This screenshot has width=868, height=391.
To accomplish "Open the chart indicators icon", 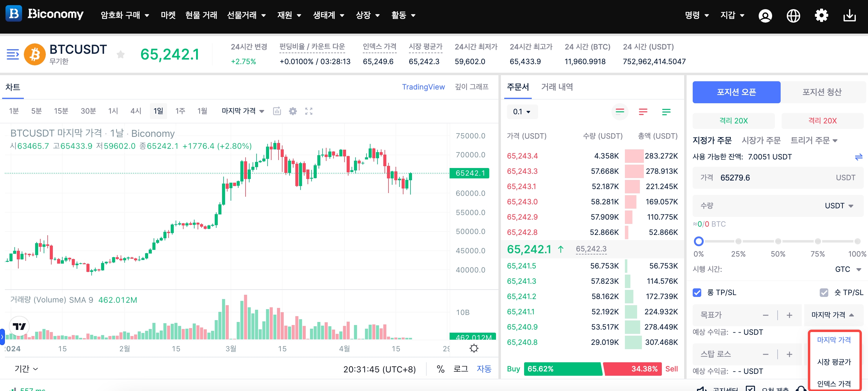I will click(x=277, y=111).
